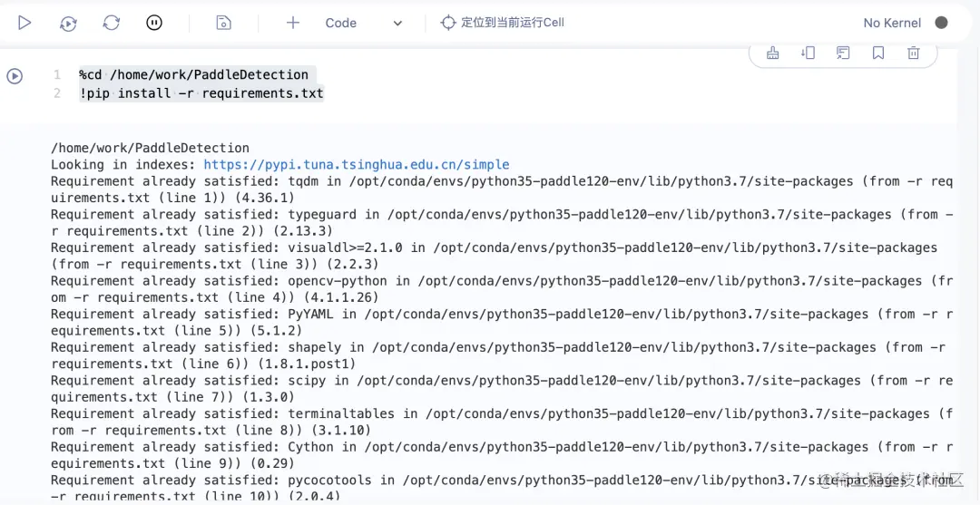Click output line mentioning opencv-python
This screenshot has height=505, width=980.
(502, 289)
